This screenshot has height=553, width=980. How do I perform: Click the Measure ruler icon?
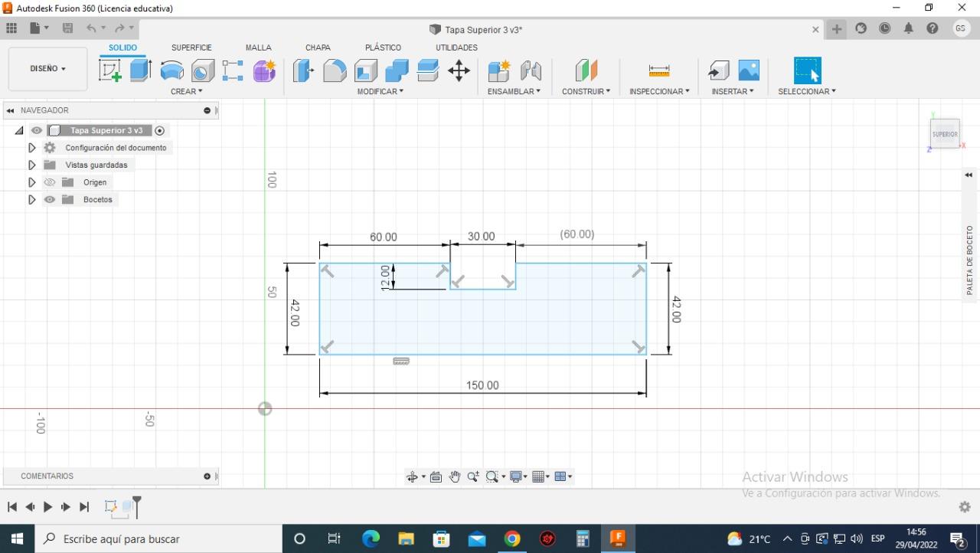pyautogui.click(x=658, y=70)
